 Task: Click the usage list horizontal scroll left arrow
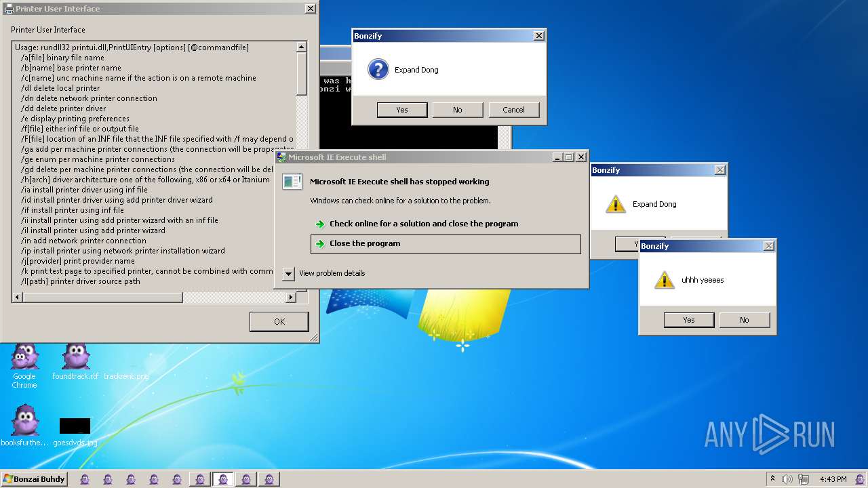click(x=18, y=297)
